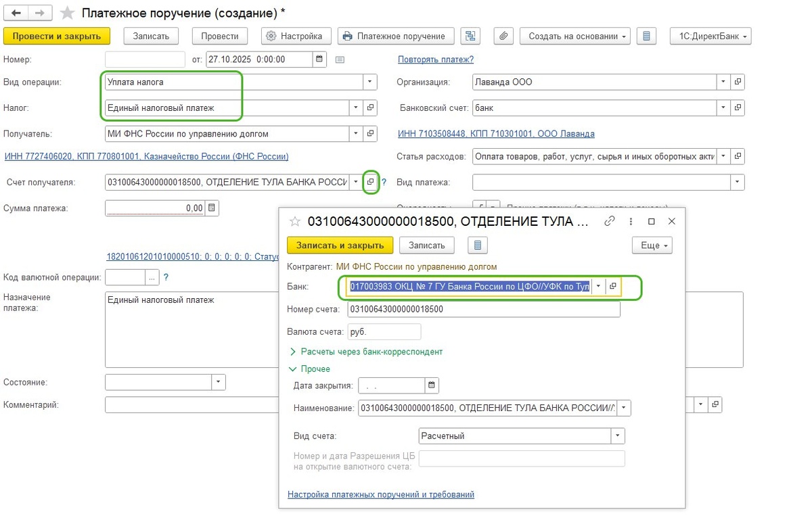
Task: Open calculator for Сумма платежа field
Action: [x=212, y=208]
